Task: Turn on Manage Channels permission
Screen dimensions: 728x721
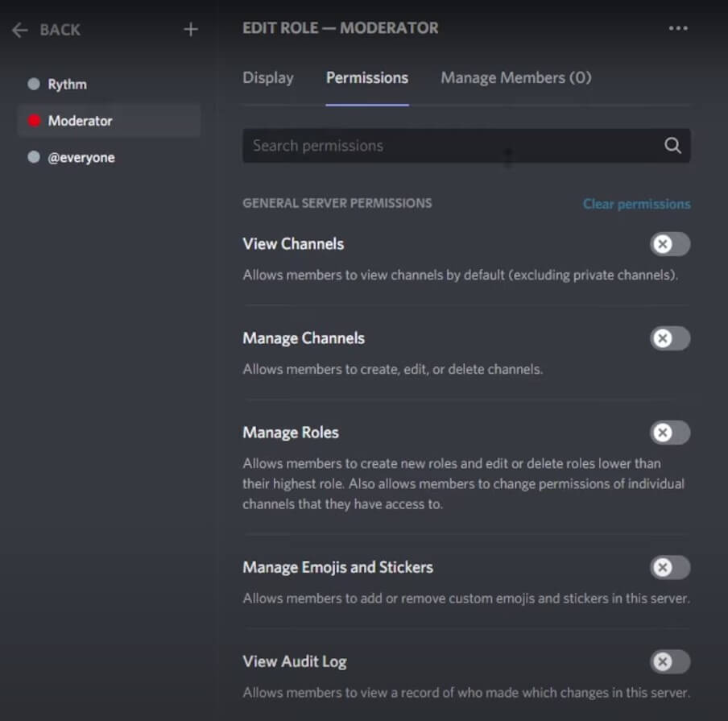Action: click(x=670, y=338)
